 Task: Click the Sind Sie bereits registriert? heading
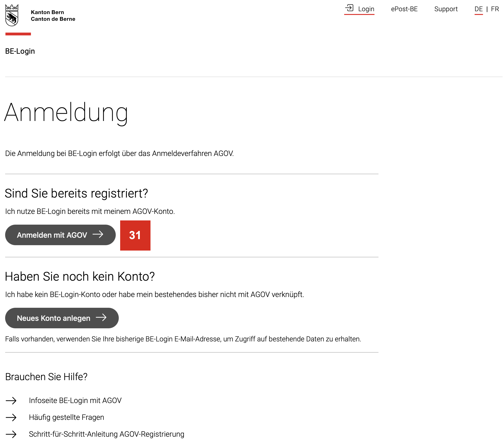pyautogui.click(x=77, y=193)
